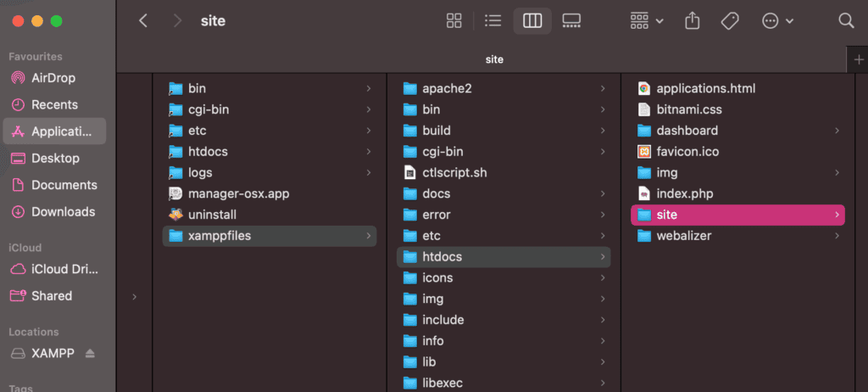Add a new tab with plus button
This screenshot has height=392, width=868.
coord(859,59)
